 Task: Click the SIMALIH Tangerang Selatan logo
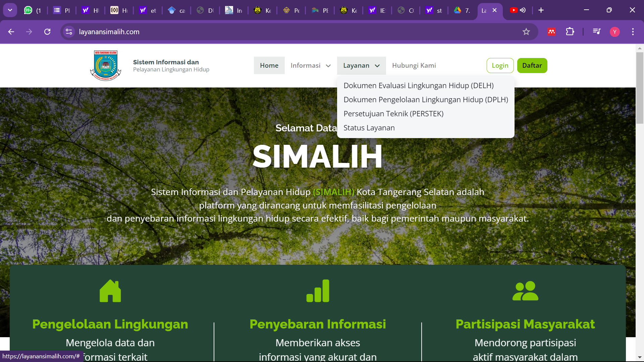click(105, 66)
